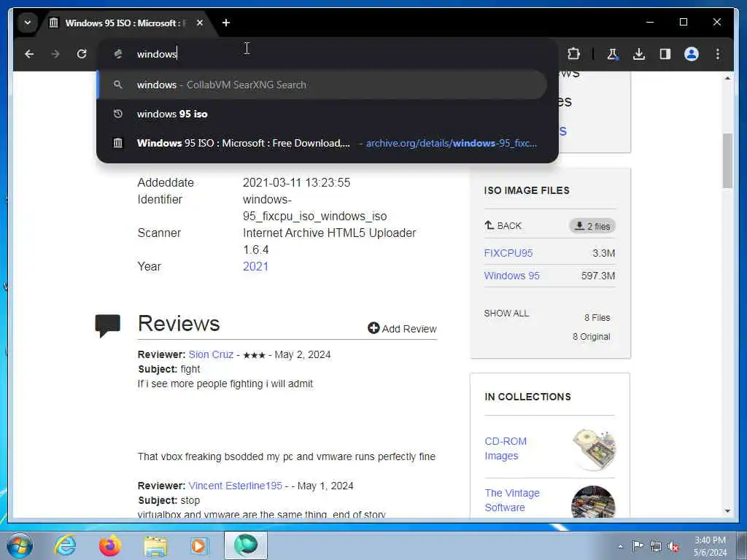Click '8 Original' text
747x560 pixels.
(591, 337)
